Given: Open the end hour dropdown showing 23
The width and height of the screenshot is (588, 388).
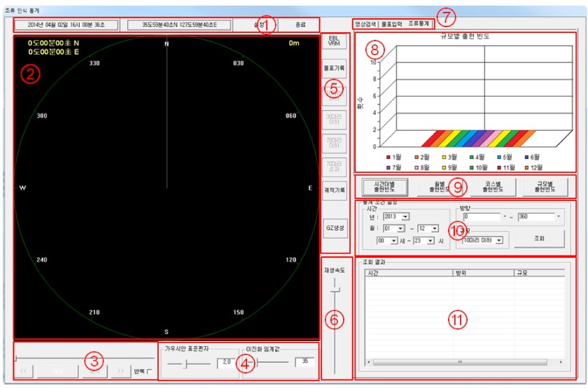Looking at the screenshot, I should pyautogui.click(x=430, y=241).
